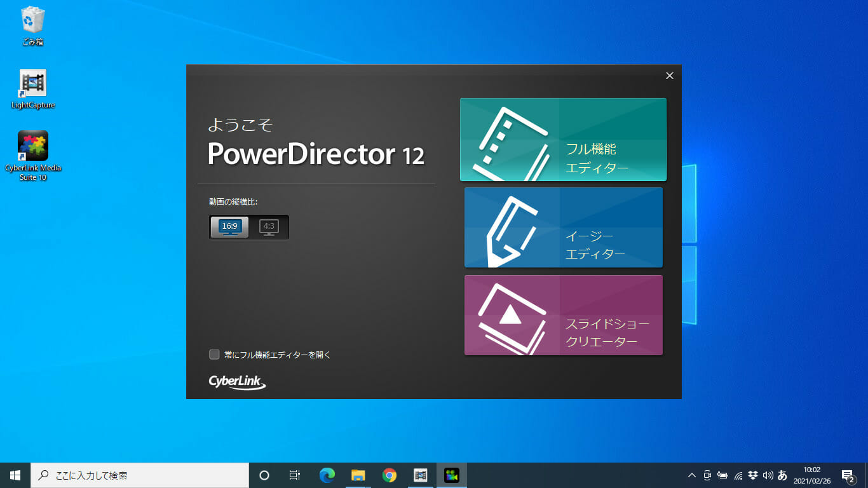Click the taskbar search box
Image resolution: width=868 pixels, height=488 pixels.
140,475
